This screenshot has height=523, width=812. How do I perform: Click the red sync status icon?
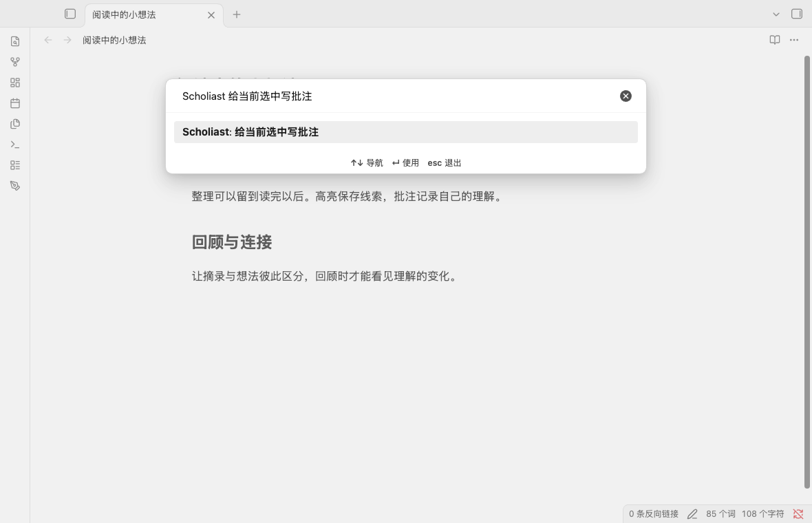tap(798, 513)
